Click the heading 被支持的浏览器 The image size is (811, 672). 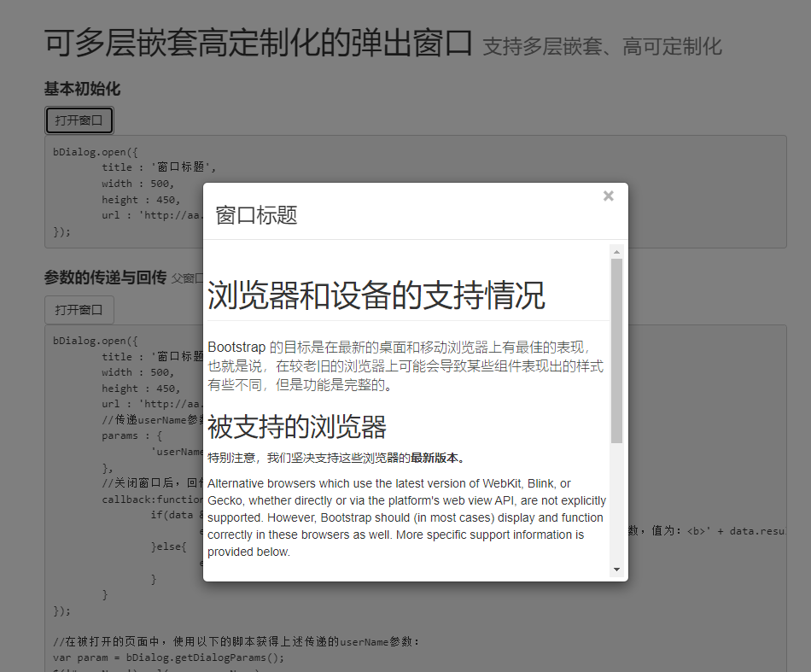point(297,427)
